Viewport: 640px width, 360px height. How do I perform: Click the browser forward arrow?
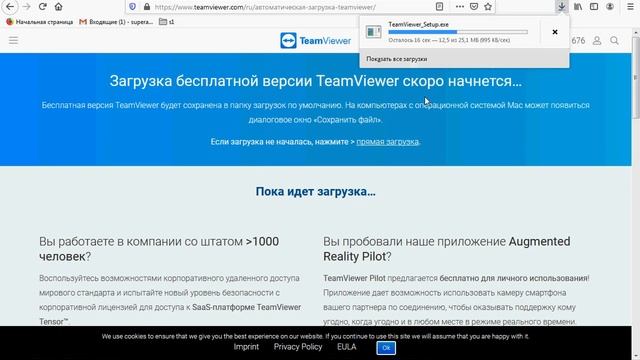click(x=27, y=7)
